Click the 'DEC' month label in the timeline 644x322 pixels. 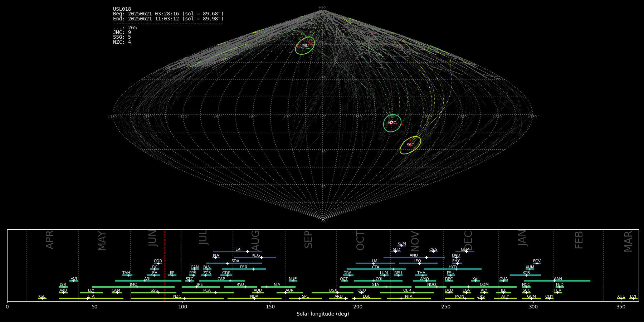468,240
